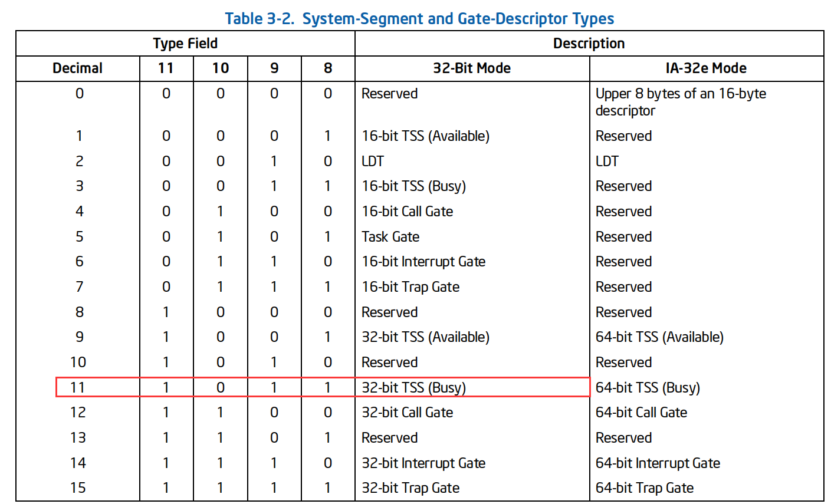Viewport: 831px width, 504px height.
Task: Select '16-bit Interrupt Gate' cell
Action: pos(423,262)
